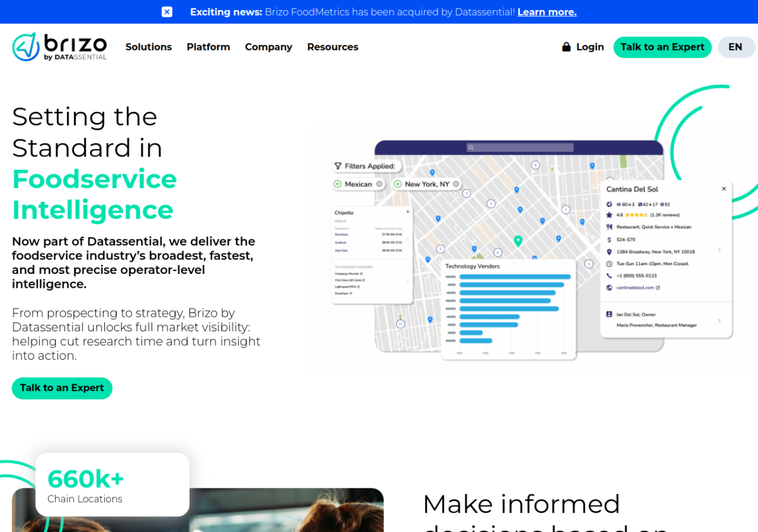758x532 pixels.
Task: Click the +1 (800) 555-0123 phone number
Action: [x=637, y=276]
